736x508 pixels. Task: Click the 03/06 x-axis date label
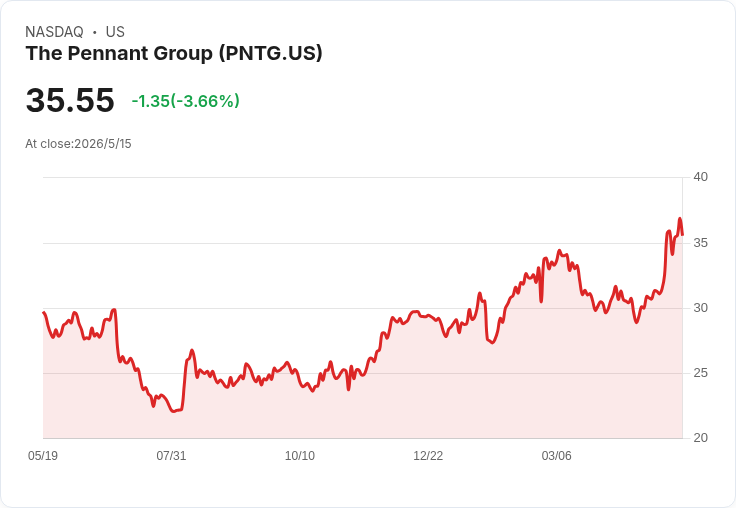(x=557, y=455)
